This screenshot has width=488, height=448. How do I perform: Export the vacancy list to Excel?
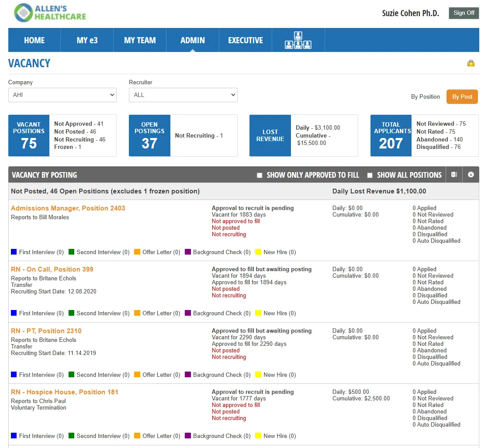pyautogui.click(x=453, y=175)
